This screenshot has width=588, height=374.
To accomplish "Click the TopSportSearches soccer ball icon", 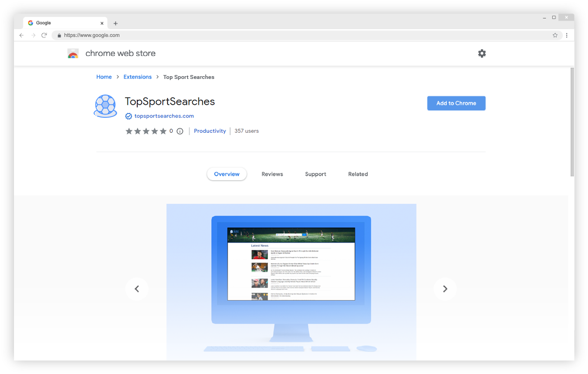I will (x=105, y=106).
